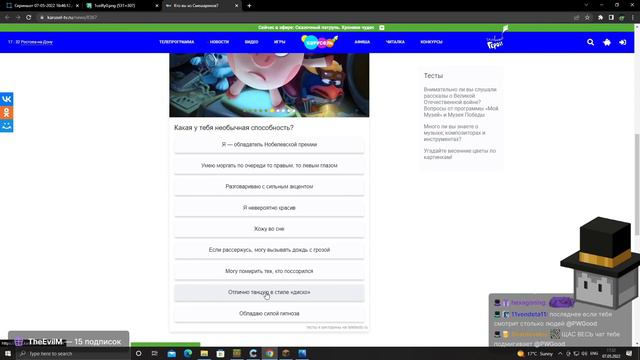Share the page via the Odnoklassniki icon
The width and height of the screenshot is (640, 360).
tap(7, 113)
